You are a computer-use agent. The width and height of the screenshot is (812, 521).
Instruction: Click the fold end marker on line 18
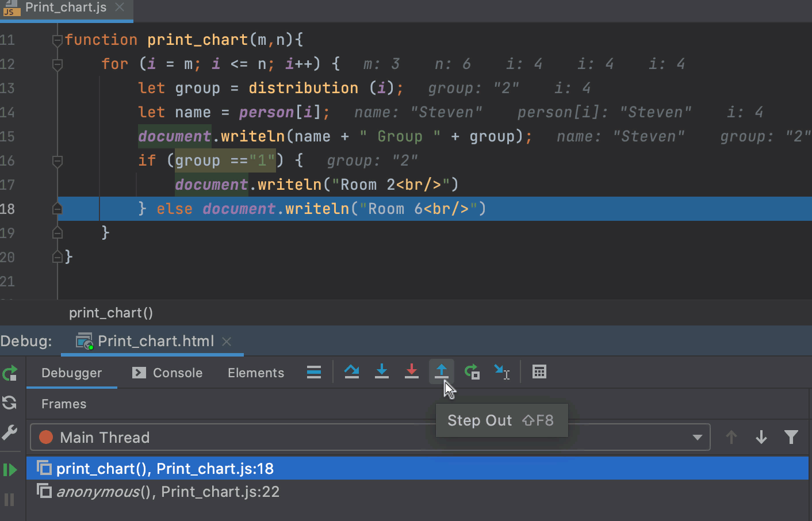pyautogui.click(x=57, y=209)
